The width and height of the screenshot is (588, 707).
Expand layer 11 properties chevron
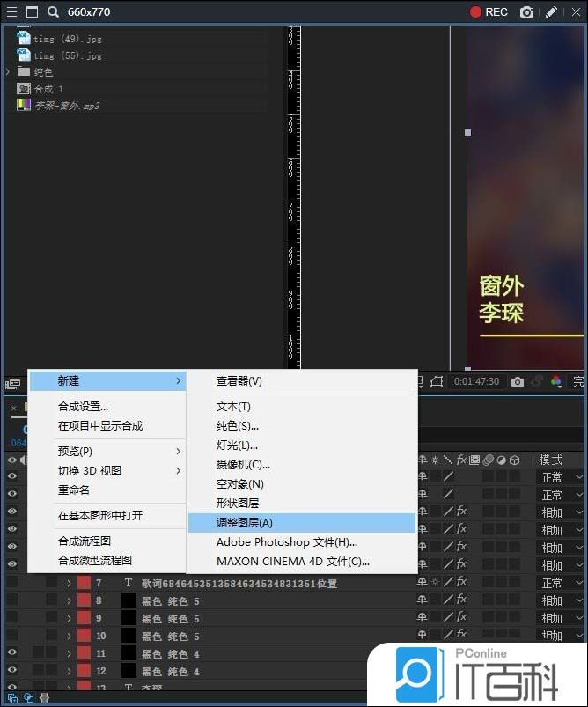point(69,653)
